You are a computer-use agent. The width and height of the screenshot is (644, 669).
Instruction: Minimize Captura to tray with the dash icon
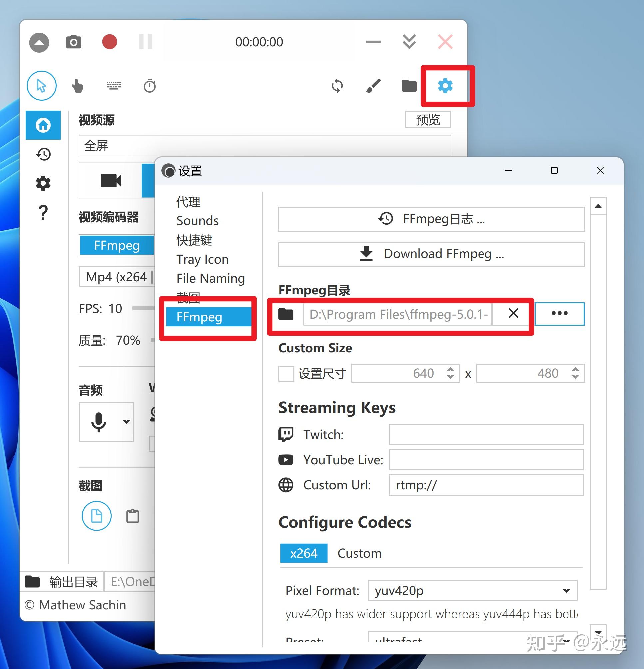pos(373,42)
